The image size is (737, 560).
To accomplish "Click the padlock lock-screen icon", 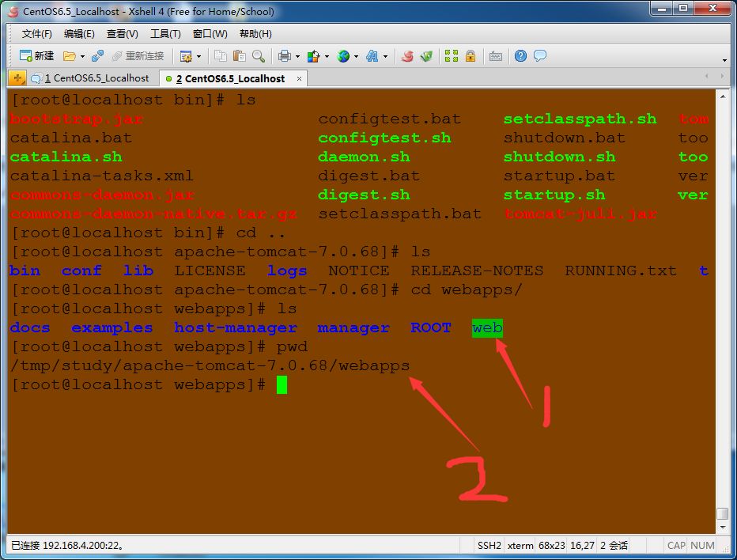I will coord(470,56).
